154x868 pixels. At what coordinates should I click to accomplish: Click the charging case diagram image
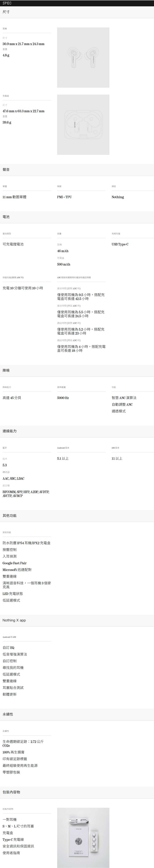pyautogui.click(x=83, y=125)
